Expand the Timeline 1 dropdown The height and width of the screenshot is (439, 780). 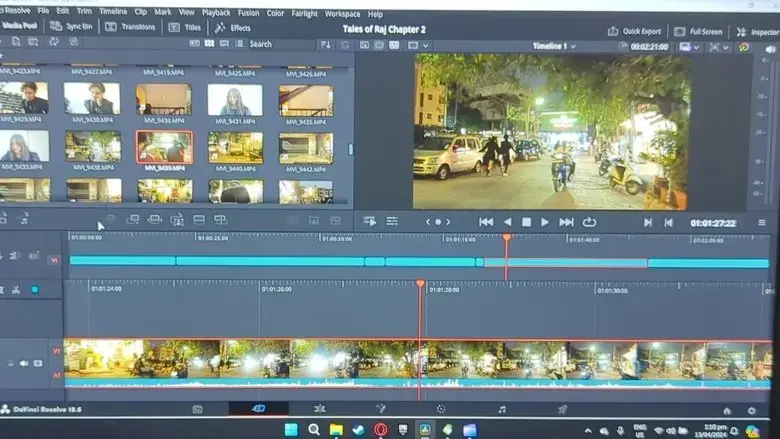point(574,47)
